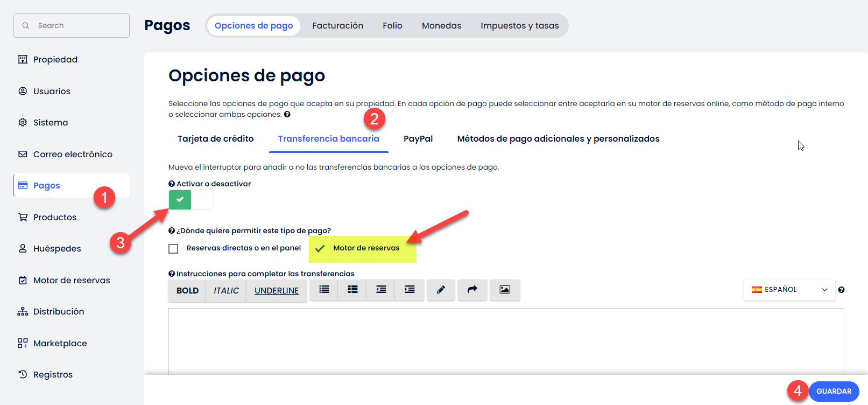Go to Marketplace in the sidebar
Viewport: 868px width, 405px height.
[x=60, y=344]
